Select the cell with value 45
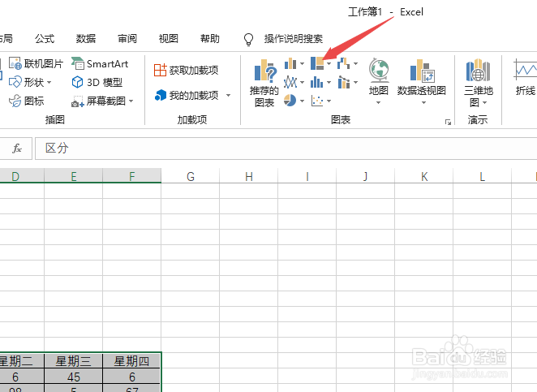 coord(73,377)
